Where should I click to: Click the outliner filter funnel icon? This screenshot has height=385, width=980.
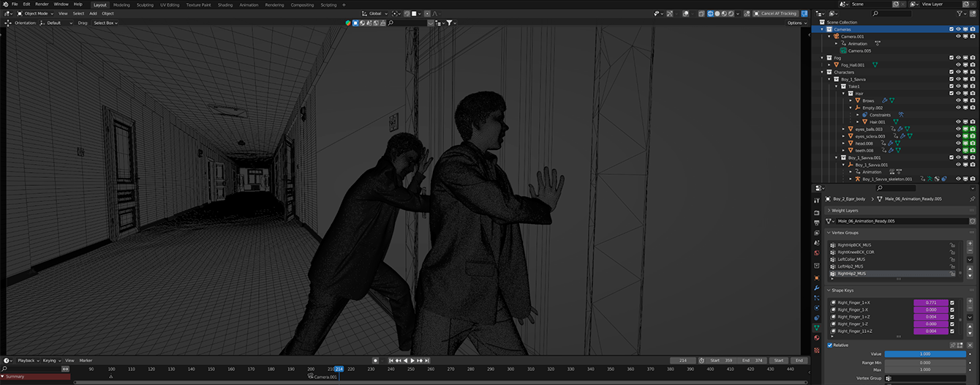(x=959, y=13)
